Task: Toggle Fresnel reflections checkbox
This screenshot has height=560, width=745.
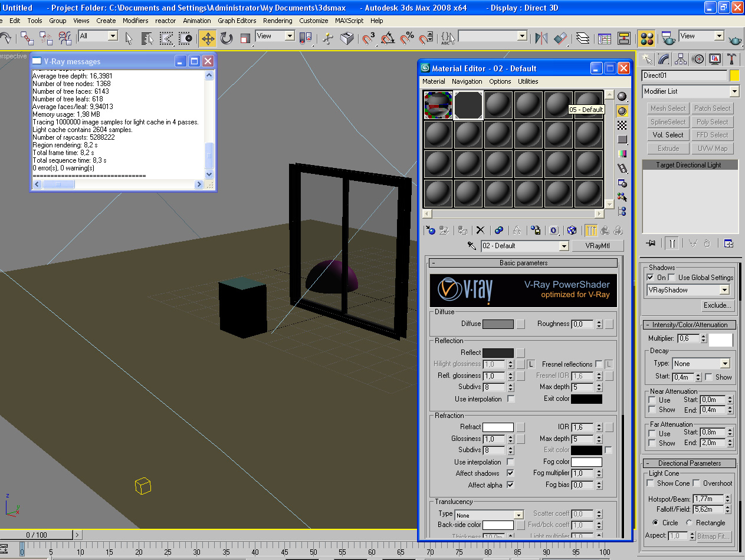Action: (x=599, y=364)
